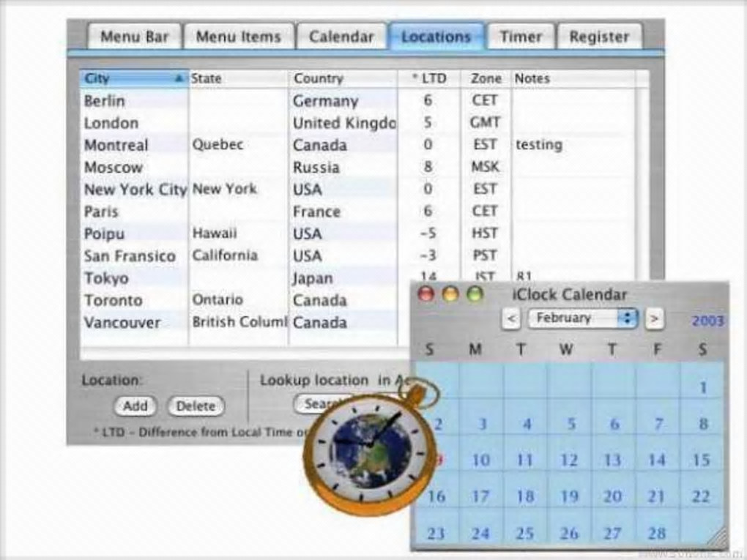This screenshot has width=747, height=560.
Task: Click the Country column header
Action: point(343,78)
